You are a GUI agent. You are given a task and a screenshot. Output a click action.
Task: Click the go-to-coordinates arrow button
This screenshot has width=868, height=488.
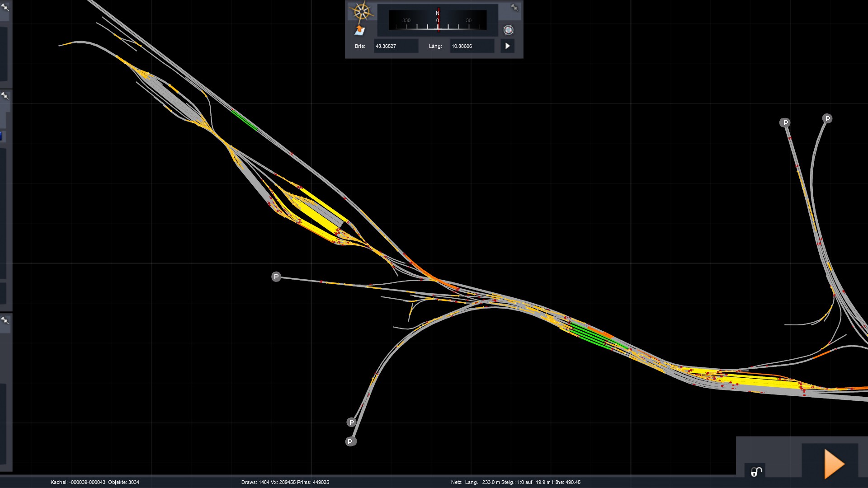tap(507, 46)
